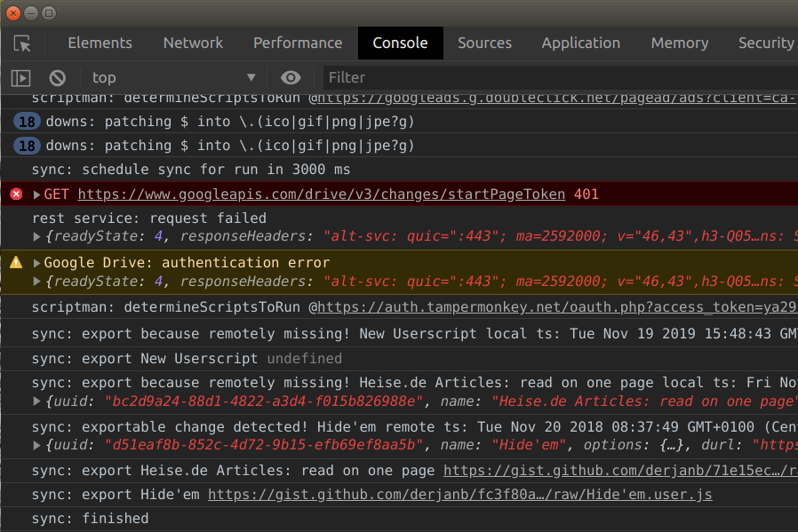This screenshot has height=532, width=798.
Task: Close the DevTools window
Action: 13,13
